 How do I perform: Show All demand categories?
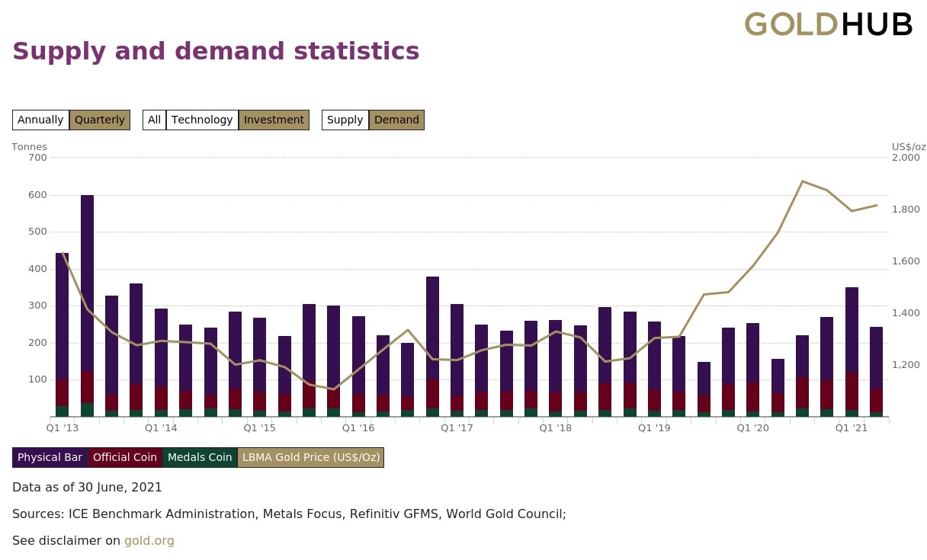pos(154,120)
